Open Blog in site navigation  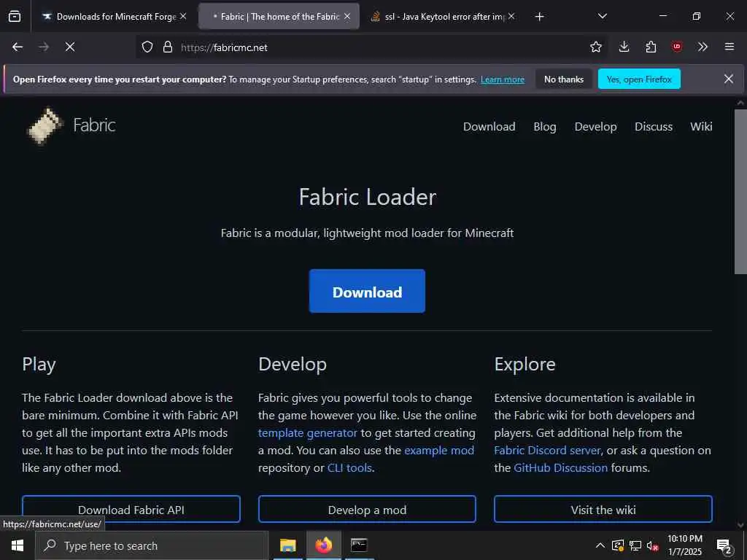tap(545, 127)
